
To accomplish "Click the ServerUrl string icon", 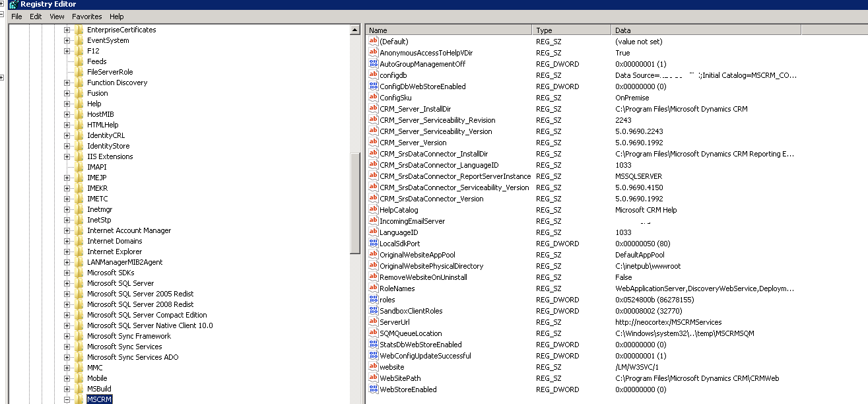I will tap(373, 322).
